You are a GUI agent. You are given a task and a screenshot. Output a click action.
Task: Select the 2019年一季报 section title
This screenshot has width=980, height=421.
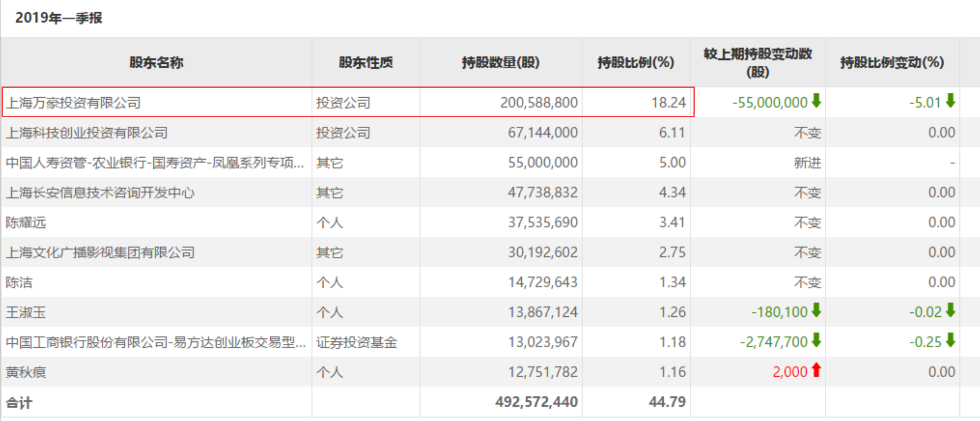(59, 18)
